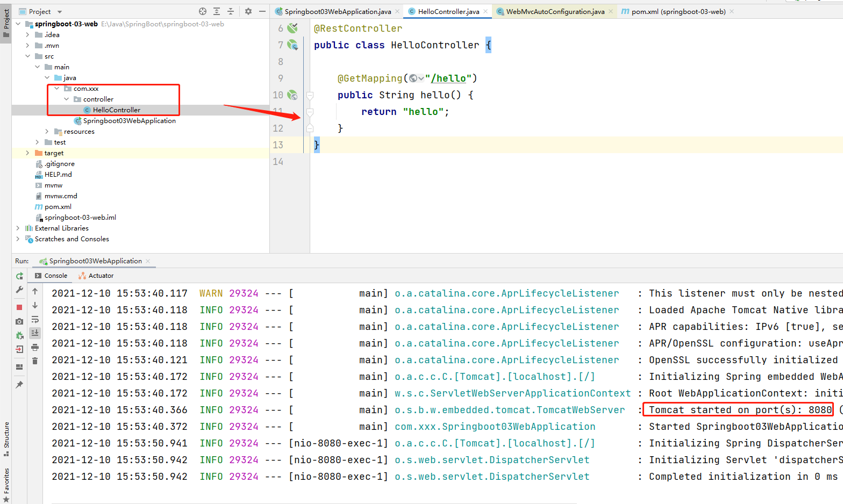Collapse the java folder
843x504 pixels.
[47, 78]
